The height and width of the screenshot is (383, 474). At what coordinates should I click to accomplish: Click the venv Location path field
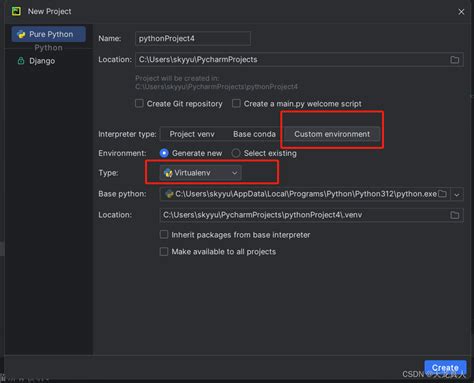point(311,215)
